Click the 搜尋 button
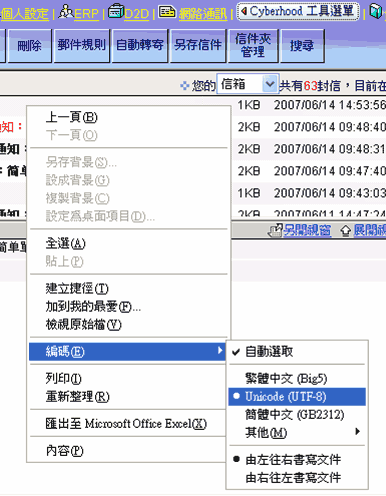386x496 pixels. tap(302, 45)
